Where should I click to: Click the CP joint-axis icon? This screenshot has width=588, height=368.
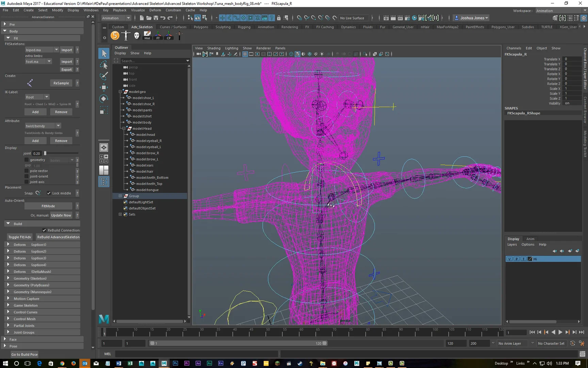click(x=169, y=34)
